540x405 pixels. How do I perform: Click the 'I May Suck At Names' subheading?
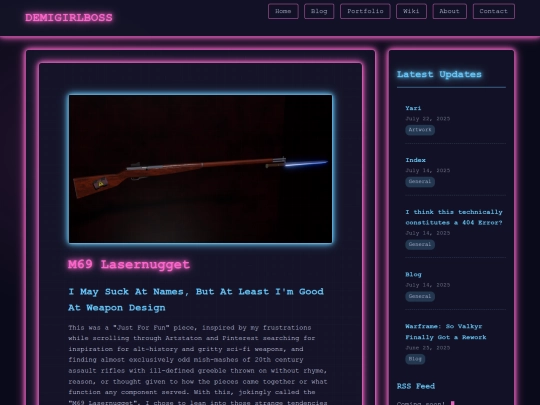196,300
